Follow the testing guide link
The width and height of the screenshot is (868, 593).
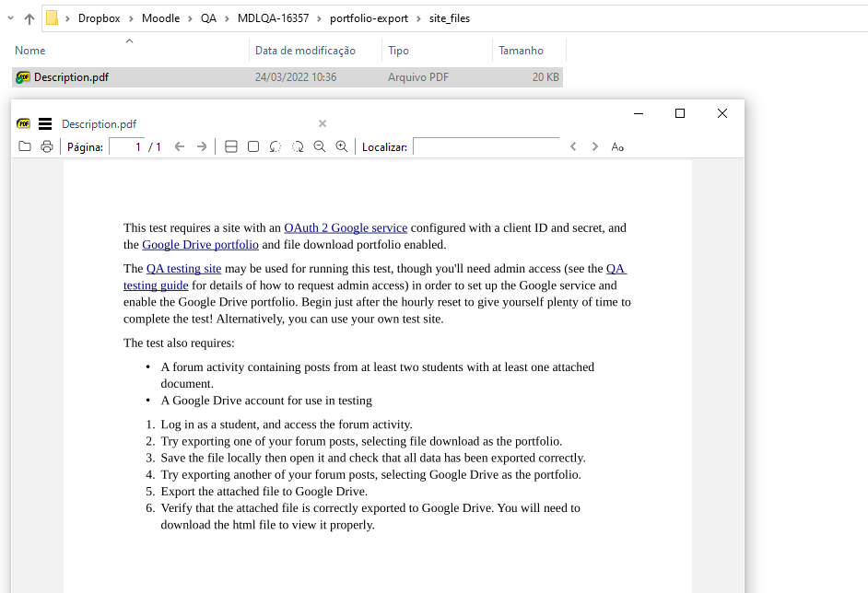click(156, 285)
